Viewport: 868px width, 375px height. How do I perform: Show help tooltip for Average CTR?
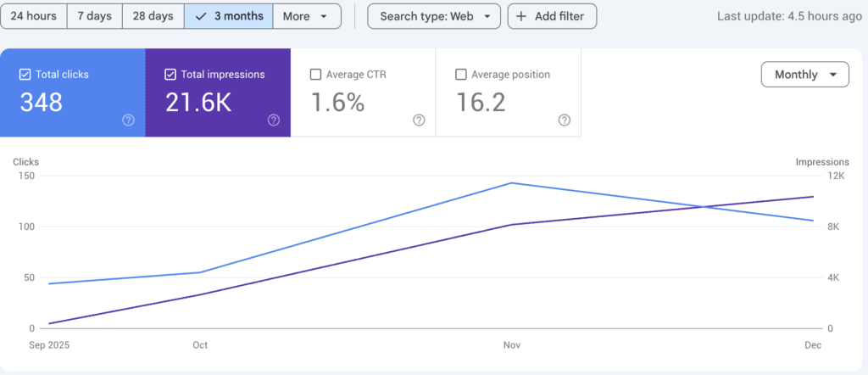pyautogui.click(x=419, y=120)
